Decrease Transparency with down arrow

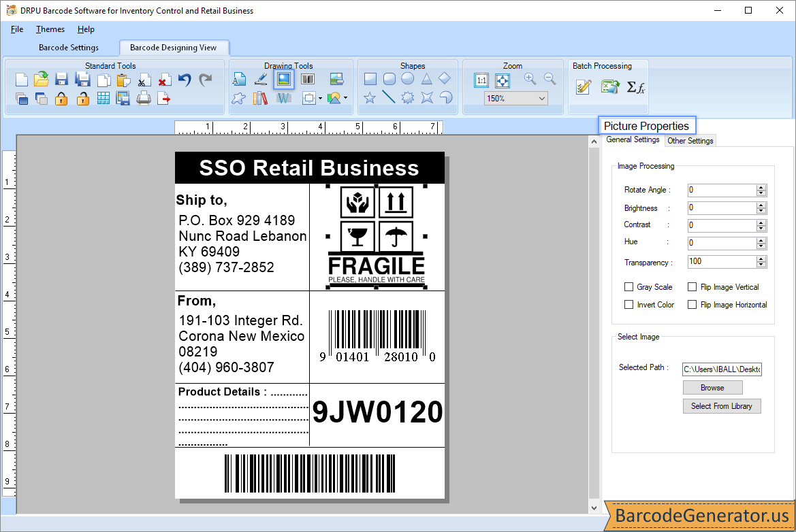(x=761, y=265)
